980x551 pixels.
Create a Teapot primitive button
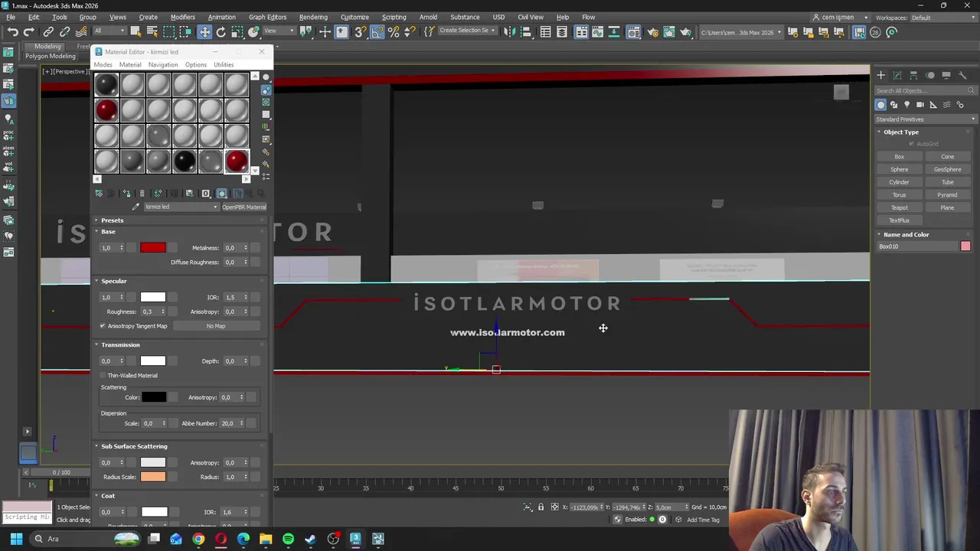coord(900,207)
